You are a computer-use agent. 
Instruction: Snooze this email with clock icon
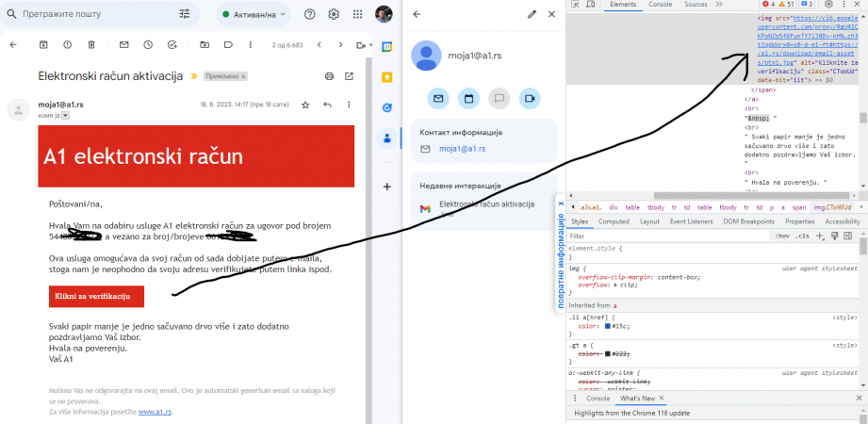(x=148, y=45)
